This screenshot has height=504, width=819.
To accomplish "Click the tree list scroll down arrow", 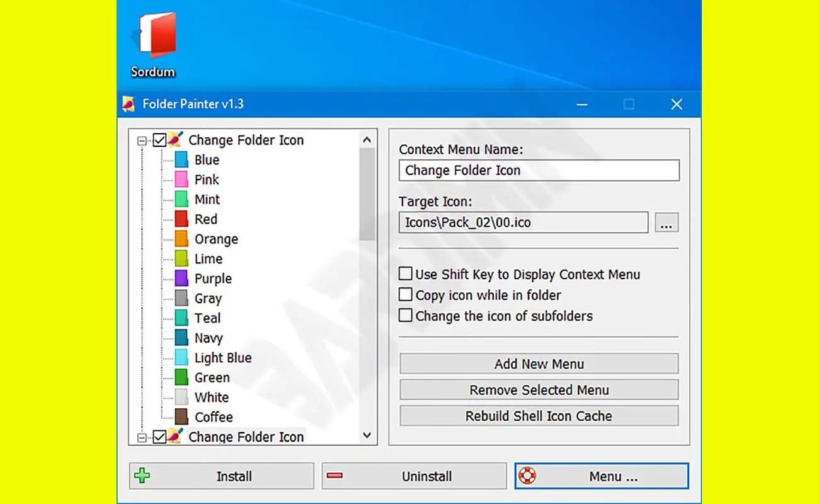I will pyautogui.click(x=367, y=435).
